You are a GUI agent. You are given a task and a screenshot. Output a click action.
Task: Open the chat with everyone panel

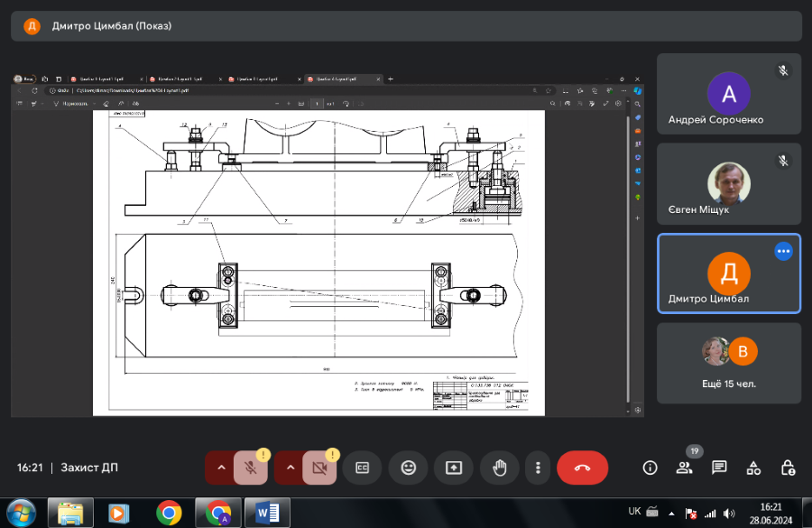click(719, 468)
